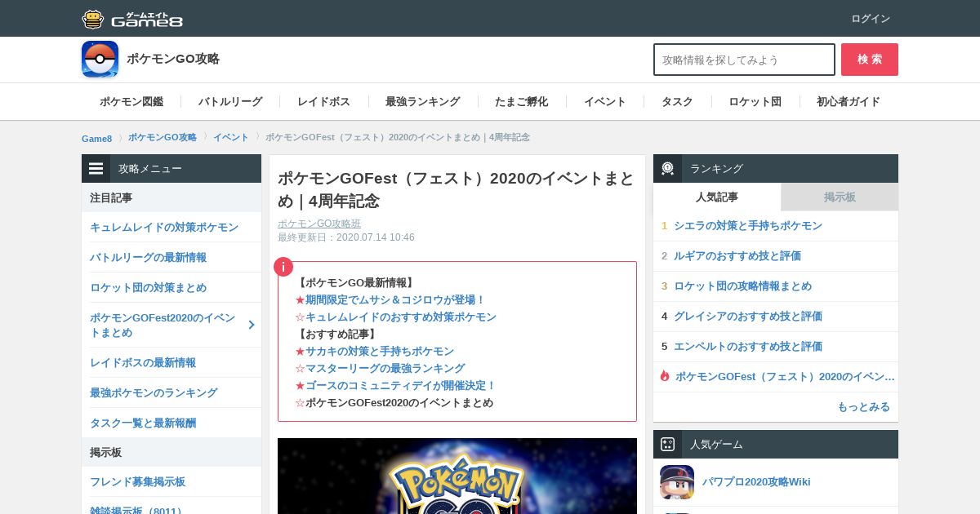Open サカキの対策と手持ちポケモン link

tap(380, 351)
